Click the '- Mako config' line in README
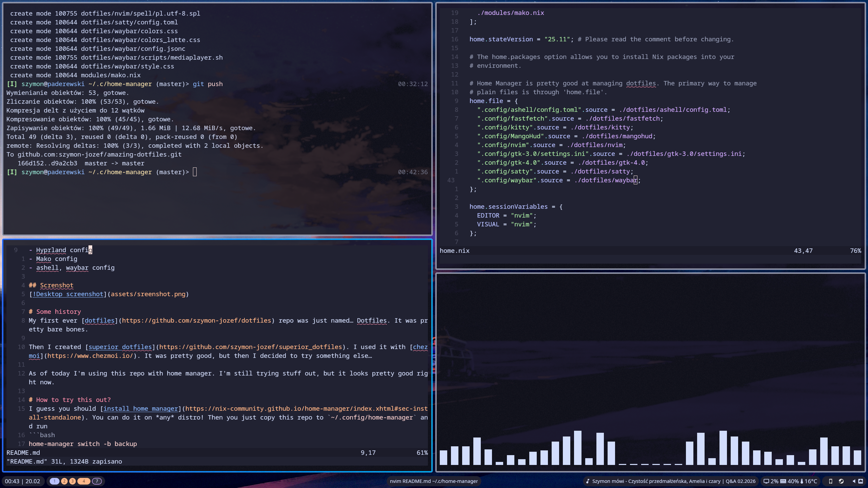Viewport: 868px width, 488px height. (x=53, y=259)
